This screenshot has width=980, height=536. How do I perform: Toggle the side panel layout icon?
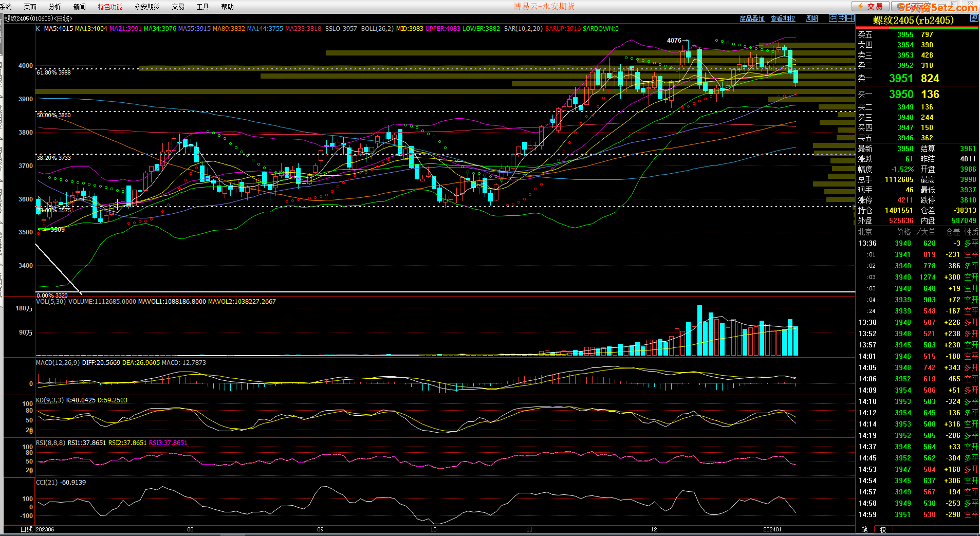[849, 18]
